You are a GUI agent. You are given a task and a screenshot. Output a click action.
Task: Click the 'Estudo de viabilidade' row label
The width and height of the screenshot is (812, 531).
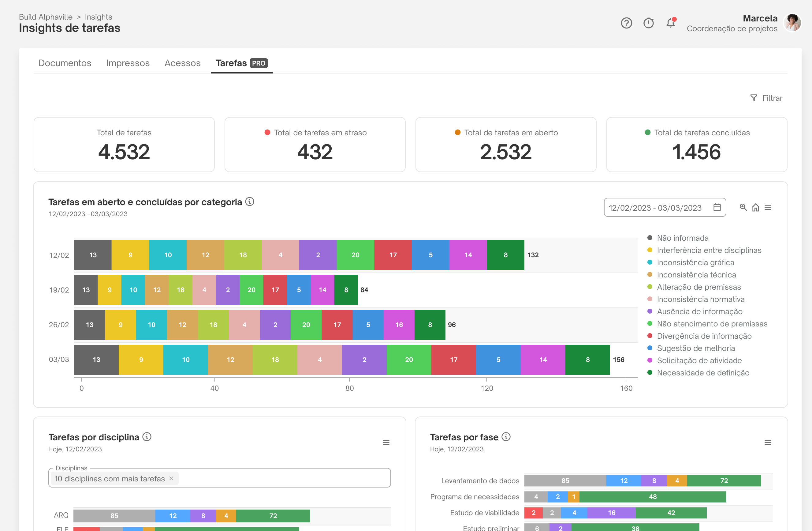(x=484, y=513)
